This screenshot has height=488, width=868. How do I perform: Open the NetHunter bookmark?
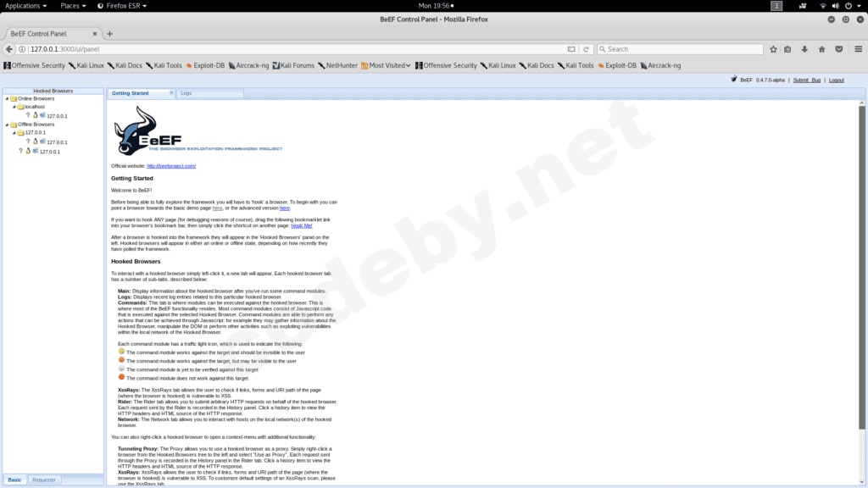coord(337,65)
